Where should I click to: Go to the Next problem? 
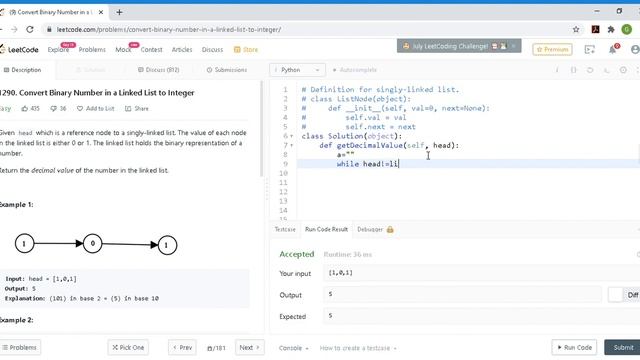point(249,347)
